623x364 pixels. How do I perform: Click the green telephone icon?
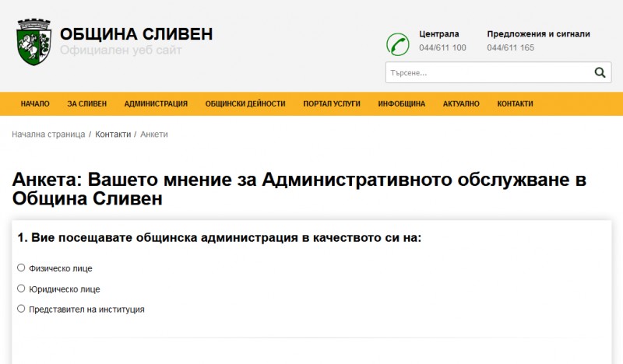coord(398,44)
